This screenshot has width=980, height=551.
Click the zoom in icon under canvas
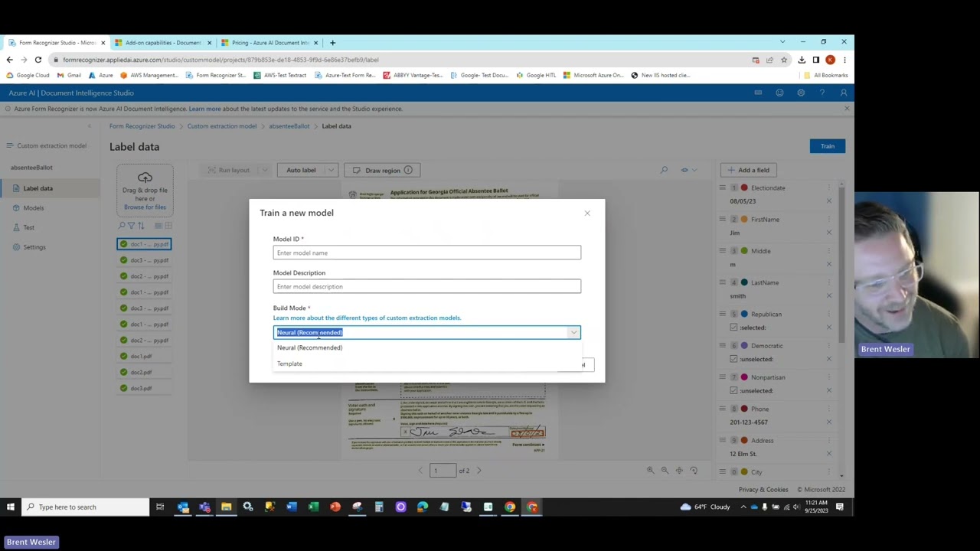point(650,471)
